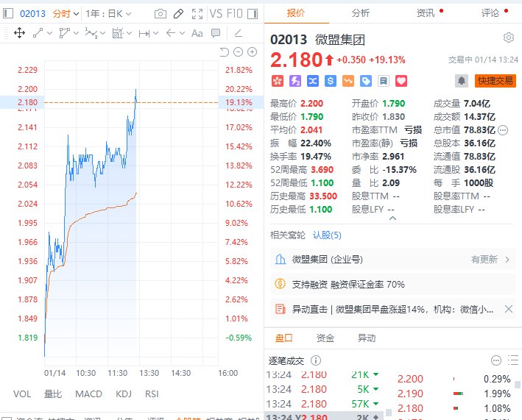
Task: Select the range width tool
Action: 144,34
